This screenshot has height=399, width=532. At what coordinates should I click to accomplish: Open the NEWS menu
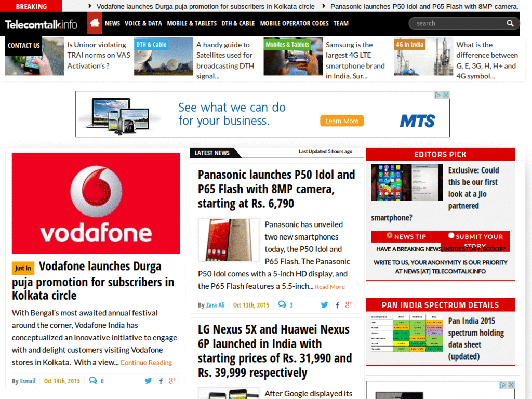pyautogui.click(x=112, y=23)
